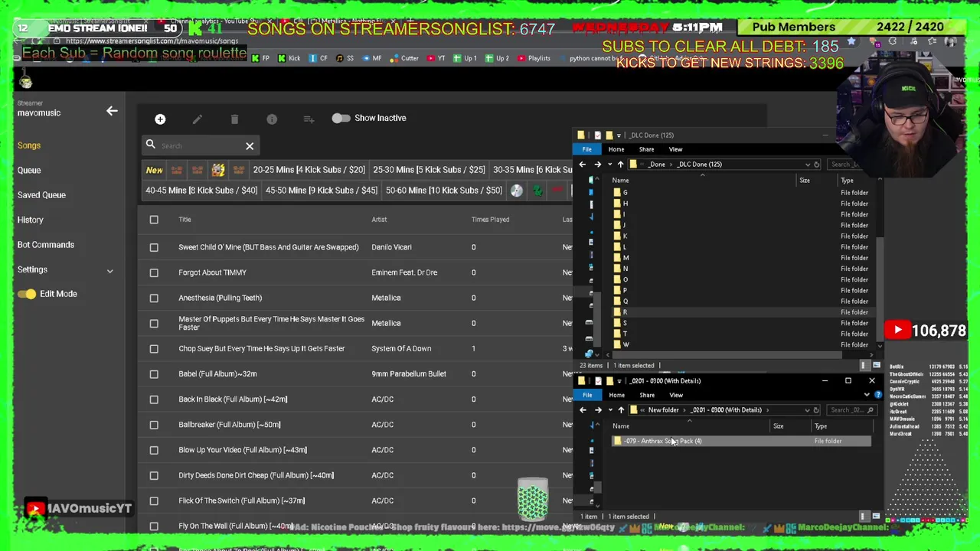Open recent locations dropdown in DLC Done window
The width and height of the screenshot is (980, 551).
pos(609,165)
